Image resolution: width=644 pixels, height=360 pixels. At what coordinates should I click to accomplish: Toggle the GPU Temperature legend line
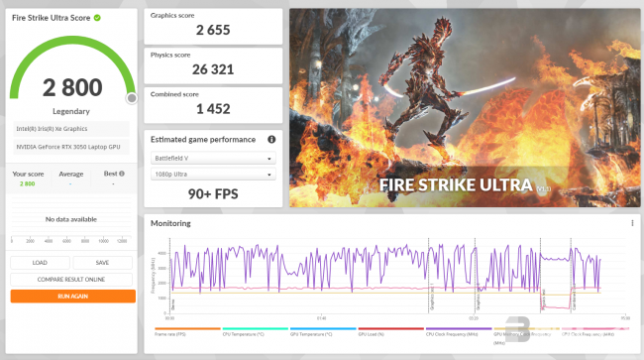coord(323,331)
